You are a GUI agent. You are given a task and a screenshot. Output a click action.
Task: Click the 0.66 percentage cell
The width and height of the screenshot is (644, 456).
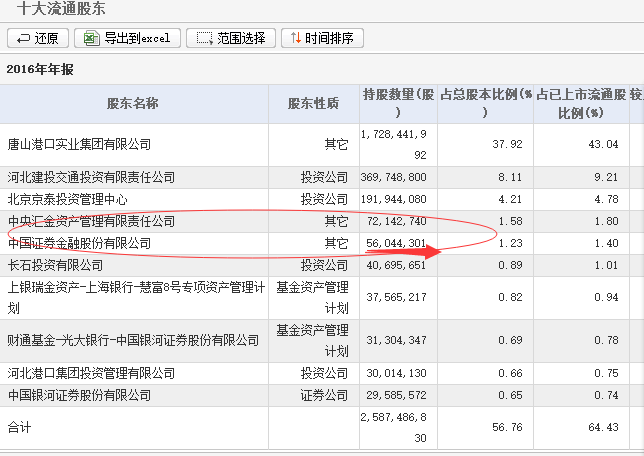[511, 373]
